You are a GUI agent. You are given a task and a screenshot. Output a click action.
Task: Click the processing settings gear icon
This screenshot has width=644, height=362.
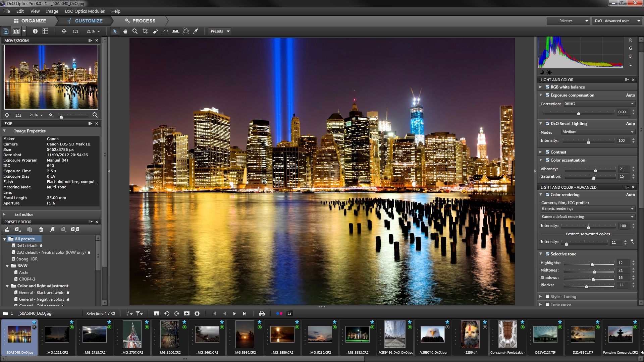point(197,314)
